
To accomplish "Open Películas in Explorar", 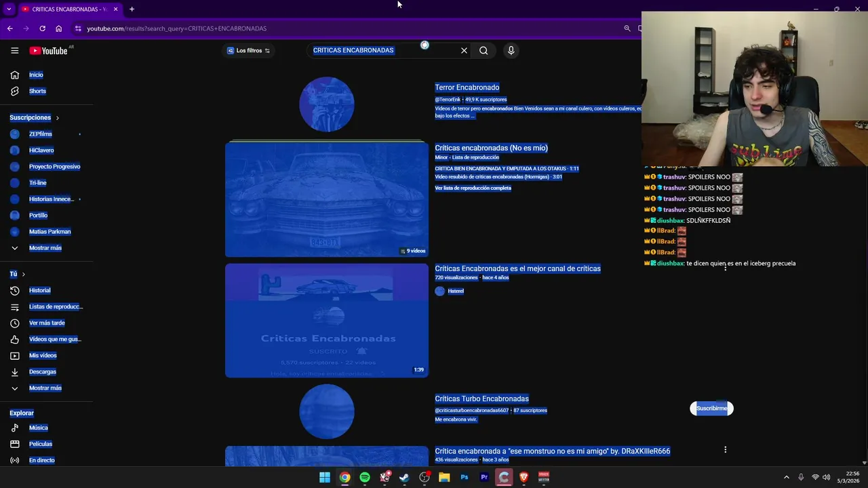I will (40, 444).
